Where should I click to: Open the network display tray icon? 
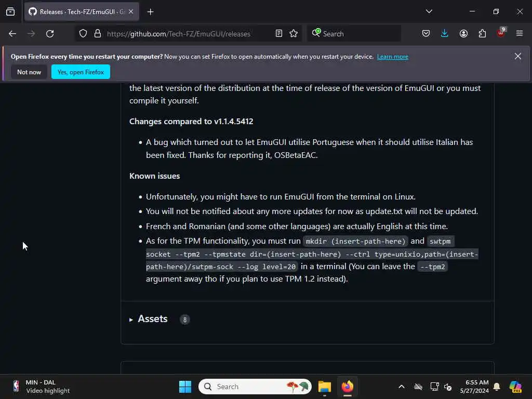[x=434, y=387]
